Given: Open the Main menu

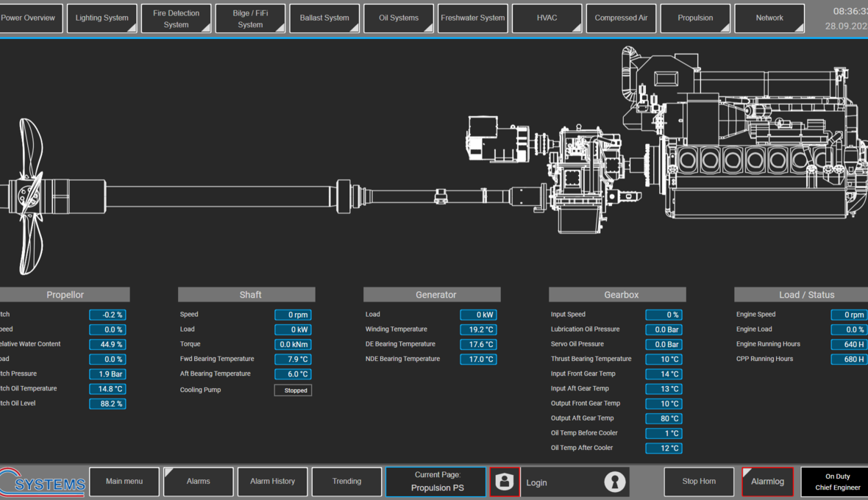Looking at the screenshot, I should [x=124, y=482].
